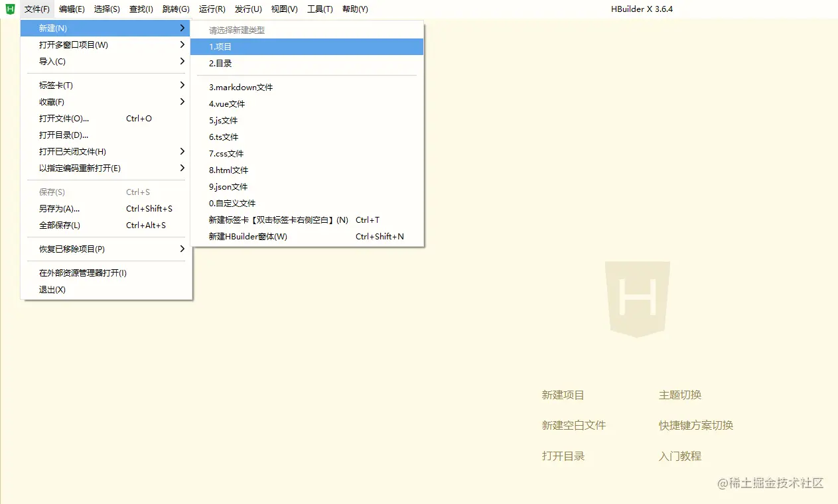Open the 帮助(Y) menu
Viewport: 838px width, 504px height.
tap(355, 9)
